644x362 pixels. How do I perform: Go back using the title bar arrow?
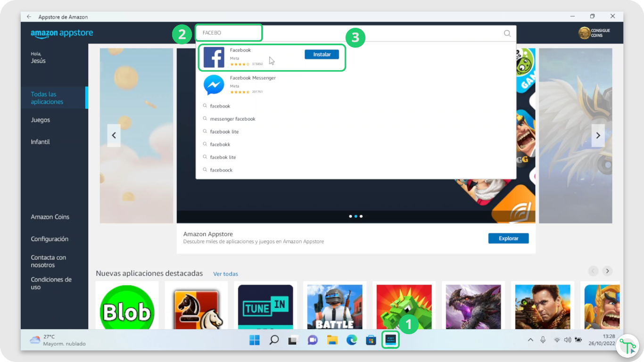pyautogui.click(x=29, y=16)
